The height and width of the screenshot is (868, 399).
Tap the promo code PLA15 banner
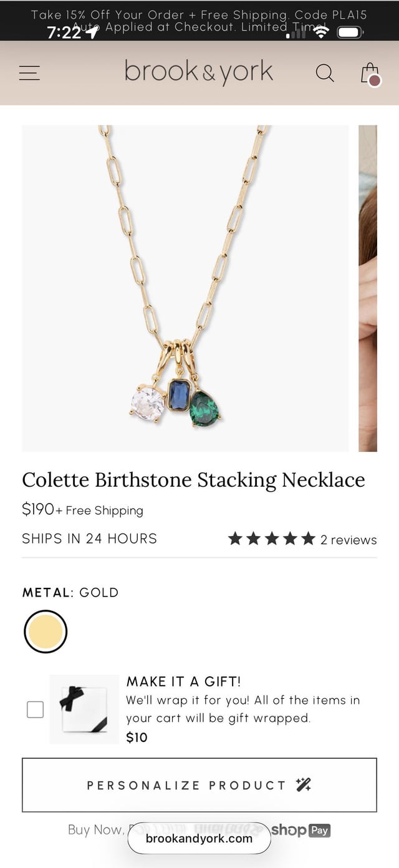pos(199,14)
